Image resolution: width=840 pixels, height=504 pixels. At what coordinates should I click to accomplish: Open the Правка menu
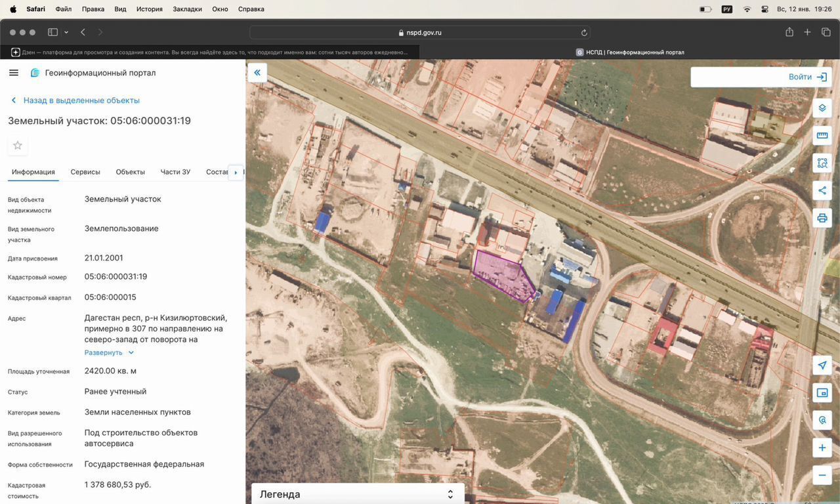(93, 9)
